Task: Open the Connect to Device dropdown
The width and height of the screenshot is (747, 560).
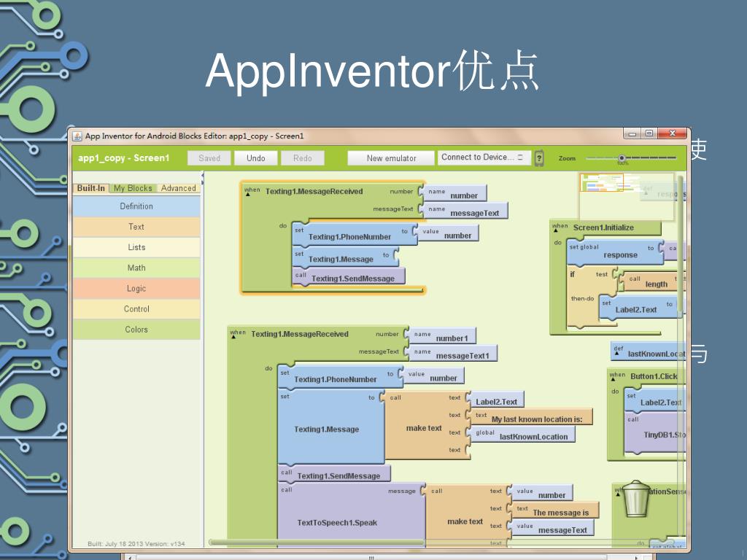Action: 484,157
